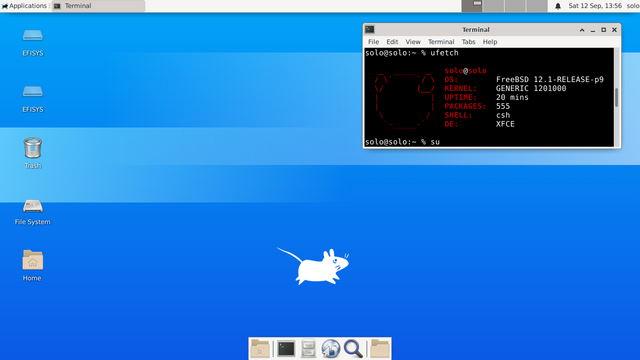Click the Terminal window title bar text
The image size is (640, 360).
click(x=476, y=29)
